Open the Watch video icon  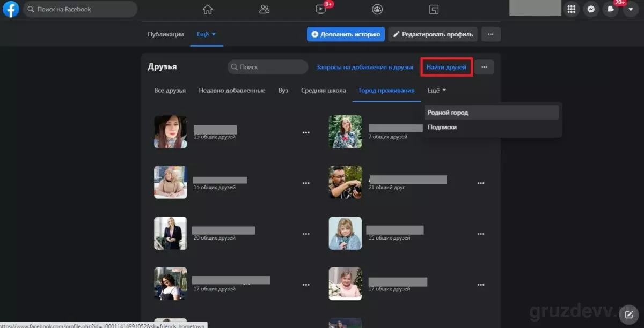tap(321, 9)
